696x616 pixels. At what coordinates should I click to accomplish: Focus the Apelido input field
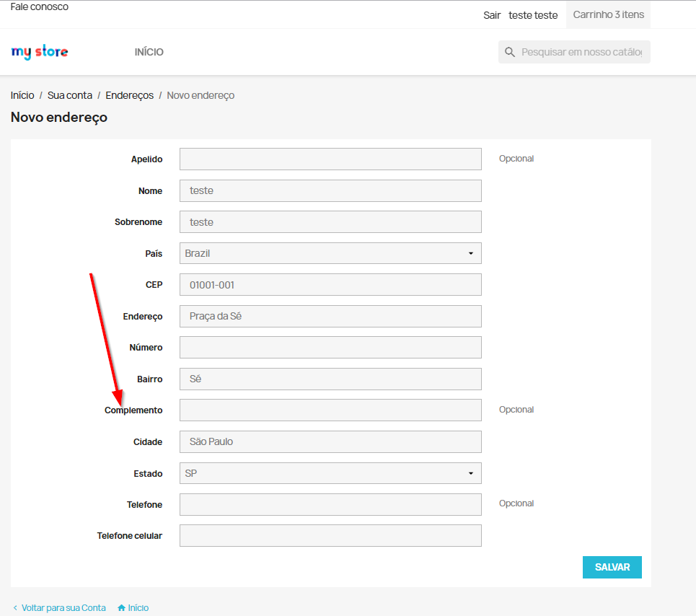click(x=330, y=159)
